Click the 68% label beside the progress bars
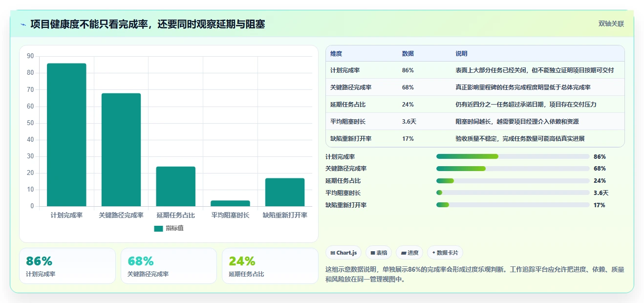Viewport: 644px width, 303px height. click(x=600, y=169)
